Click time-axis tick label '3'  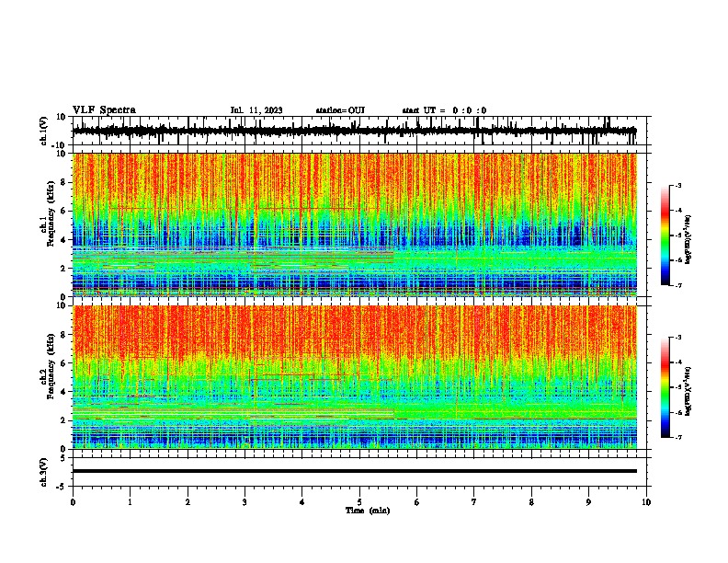(x=245, y=502)
